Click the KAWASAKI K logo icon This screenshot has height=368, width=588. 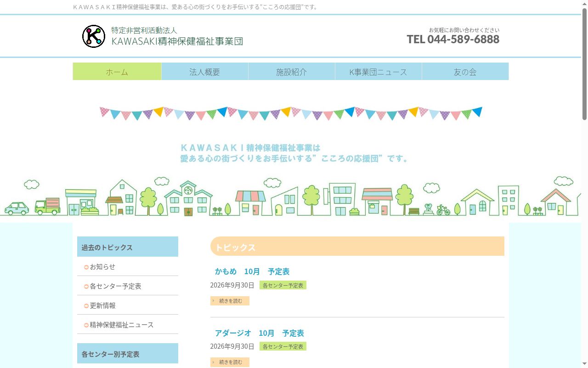(x=94, y=36)
